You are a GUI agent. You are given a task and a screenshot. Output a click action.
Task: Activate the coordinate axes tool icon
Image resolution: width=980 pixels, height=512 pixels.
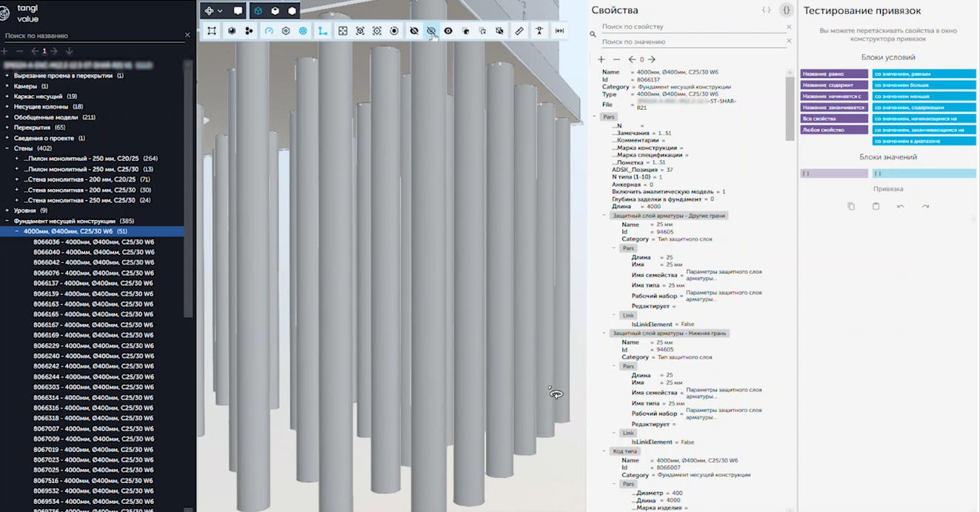322,31
